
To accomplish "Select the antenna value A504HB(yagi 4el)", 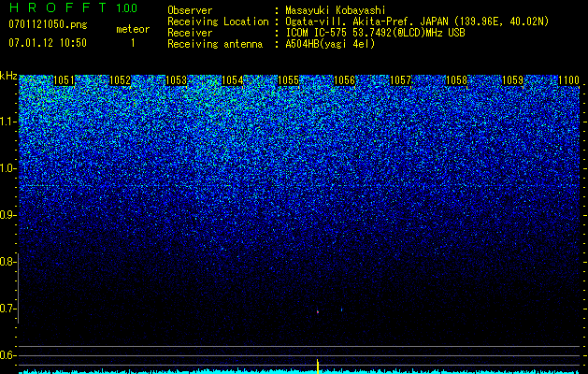I will (330, 44).
